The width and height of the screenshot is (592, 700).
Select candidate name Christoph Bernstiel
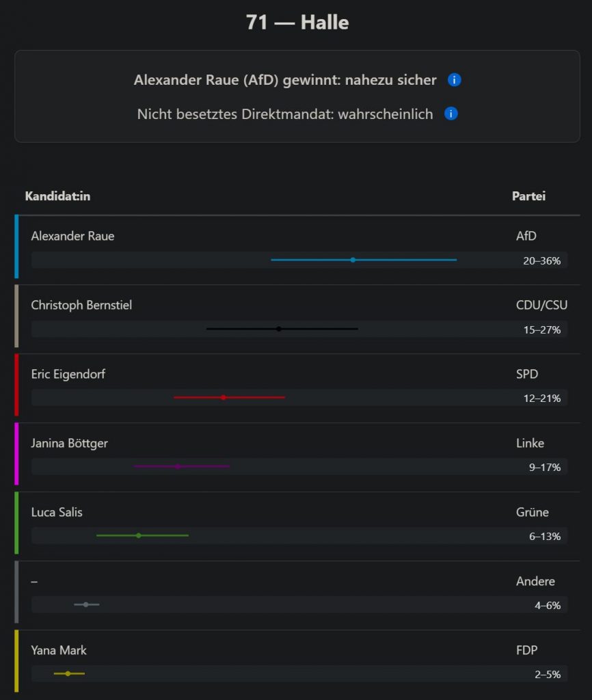point(81,305)
